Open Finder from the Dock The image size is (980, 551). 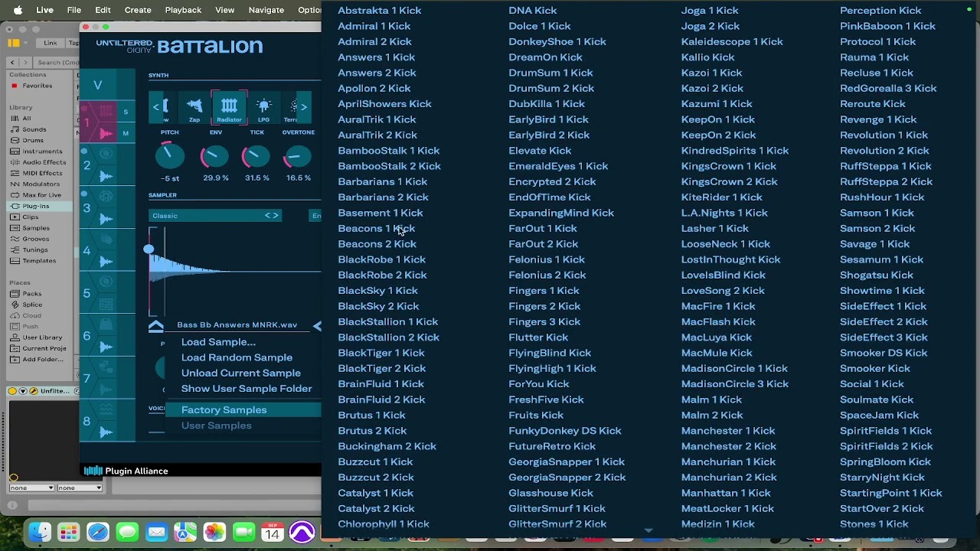pyautogui.click(x=40, y=532)
